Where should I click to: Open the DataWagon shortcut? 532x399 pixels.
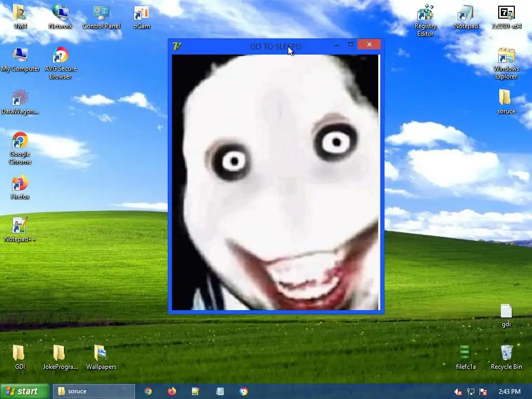coord(20,102)
